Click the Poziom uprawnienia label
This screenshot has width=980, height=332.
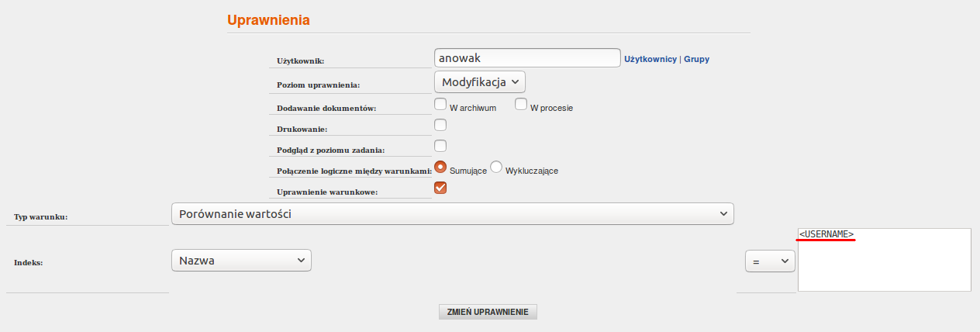319,85
